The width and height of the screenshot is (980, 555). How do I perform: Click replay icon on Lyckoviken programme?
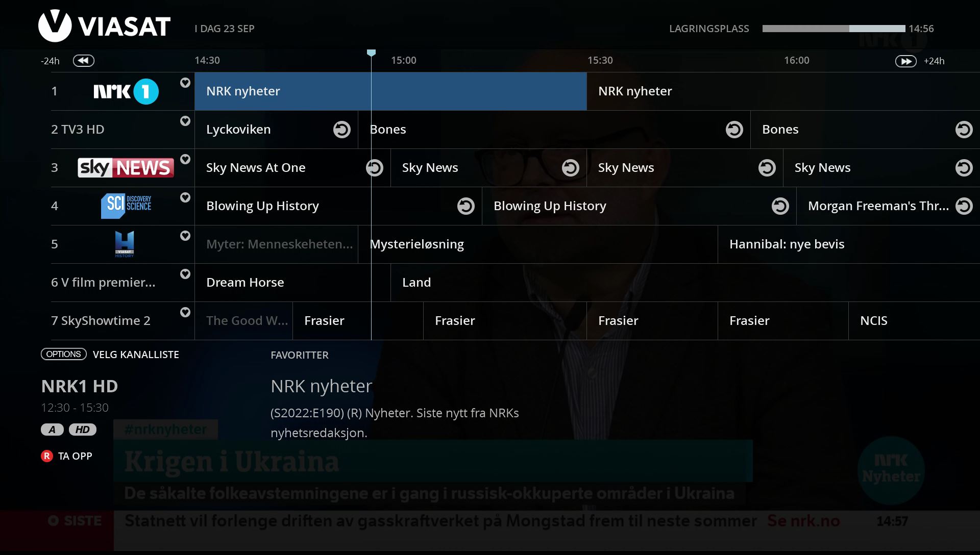(341, 130)
